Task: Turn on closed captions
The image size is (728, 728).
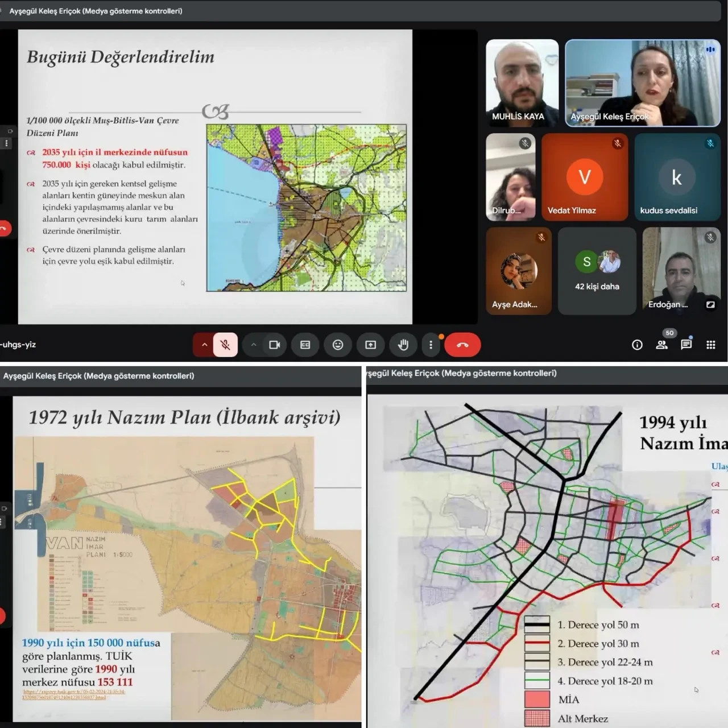Action: point(305,345)
